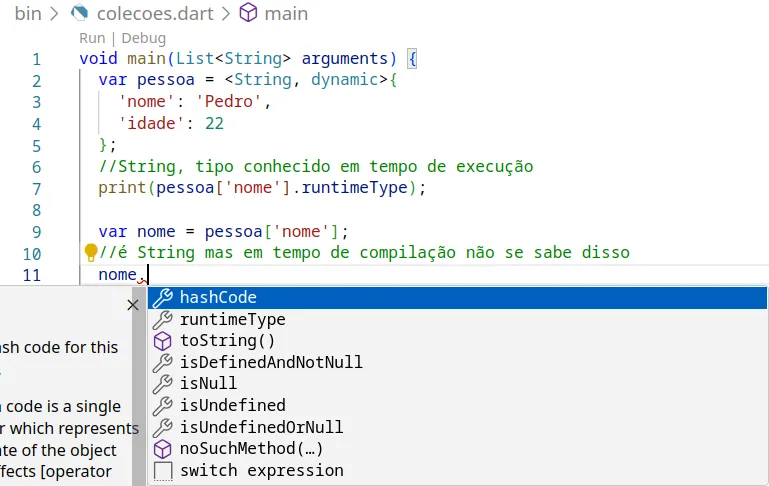
Task: Open the main symbol breadcrumb
Action: point(286,13)
